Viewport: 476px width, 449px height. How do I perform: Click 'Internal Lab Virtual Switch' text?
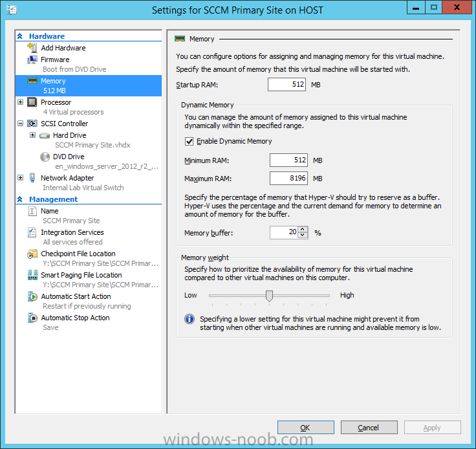pyautogui.click(x=83, y=188)
